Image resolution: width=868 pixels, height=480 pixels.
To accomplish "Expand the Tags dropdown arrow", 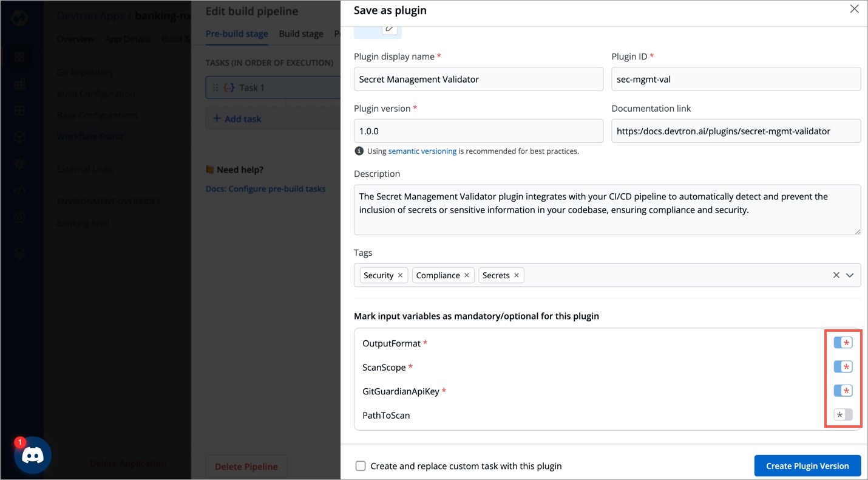I will point(850,275).
